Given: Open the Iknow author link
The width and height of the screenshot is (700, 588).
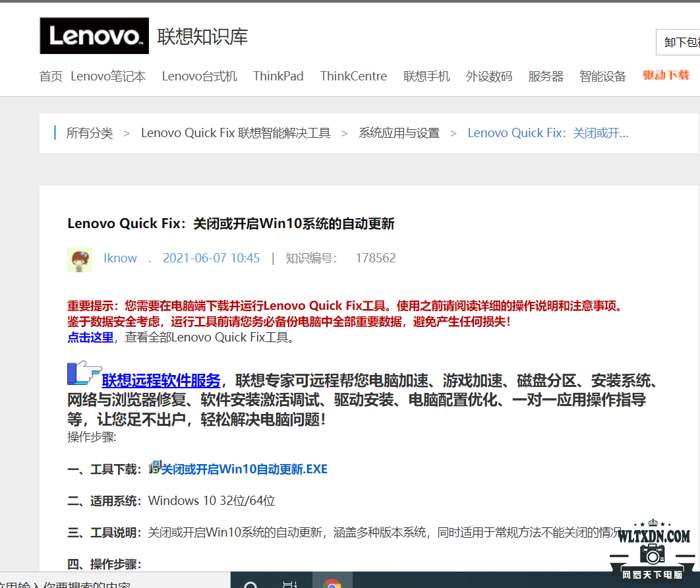Looking at the screenshot, I should (120, 258).
